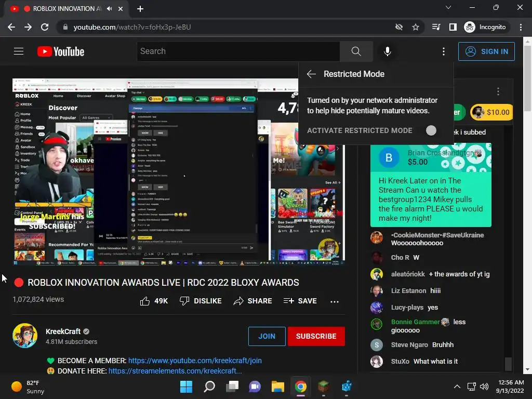Go back from the Restricted Mode panel
Image resolution: width=532 pixels, height=399 pixels.
311,74
